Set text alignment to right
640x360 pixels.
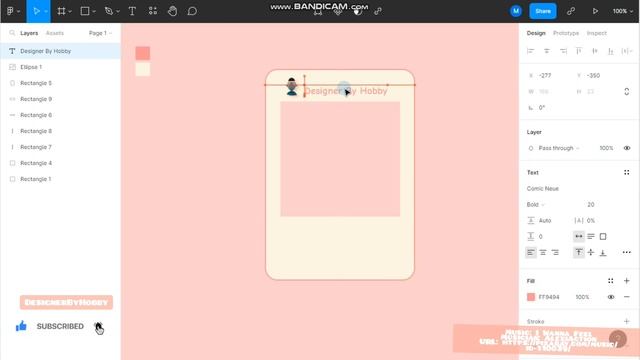click(x=555, y=252)
